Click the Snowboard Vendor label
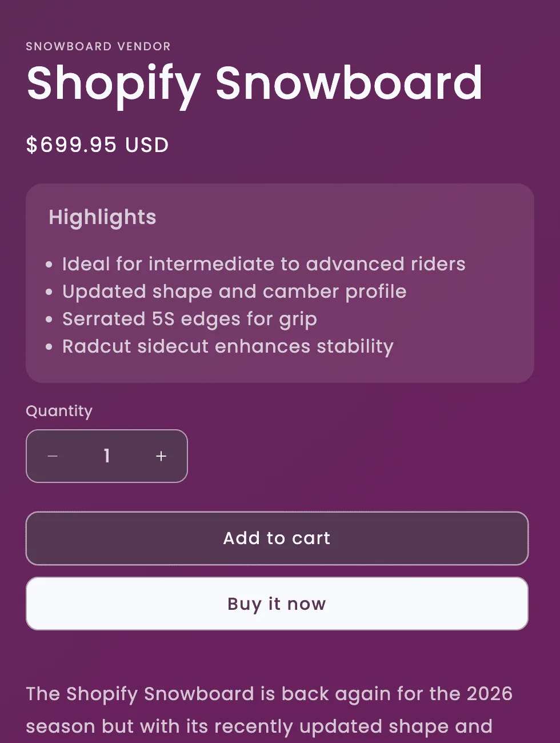This screenshot has height=743, width=560. 98,46
